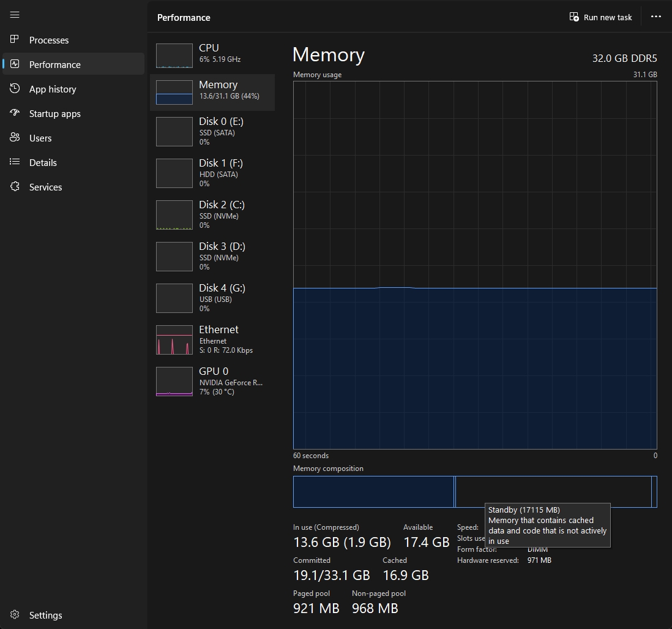This screenshot has height=629, width=672.
Task: Click the Paged pool value 921 MB
Action: [x=316, y=608]
